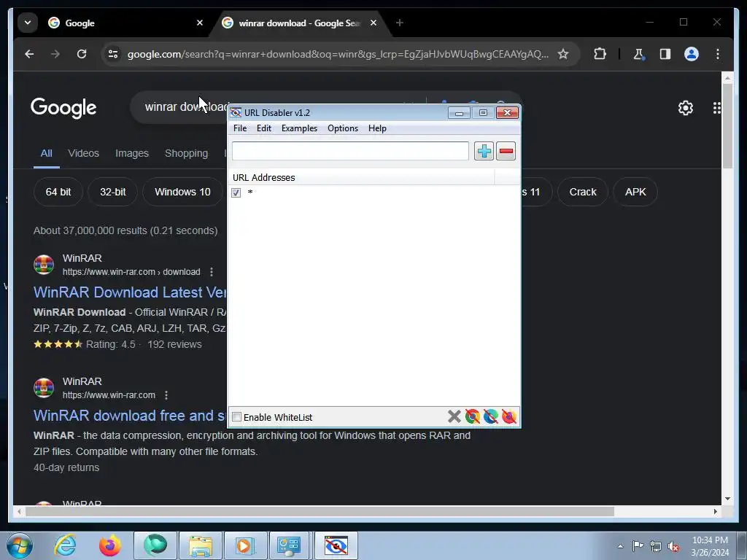Show hidden system tray icons

point(620,546)
